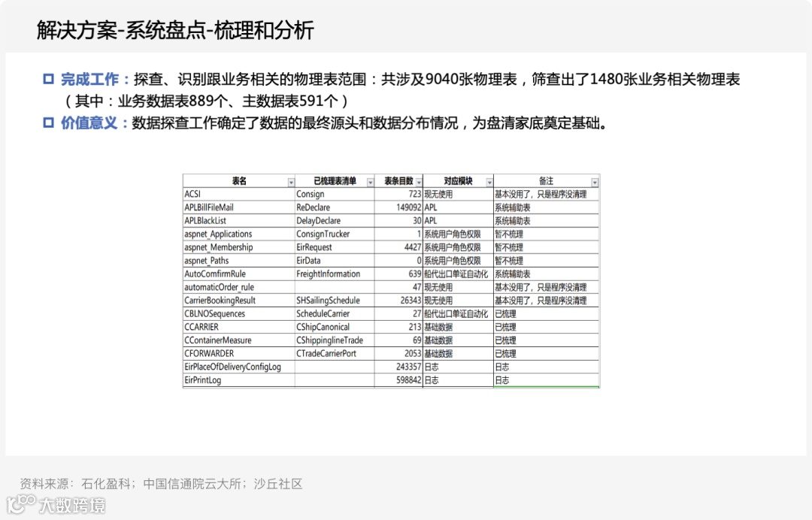Click the EirRequest cell

[x=335, y=247]
